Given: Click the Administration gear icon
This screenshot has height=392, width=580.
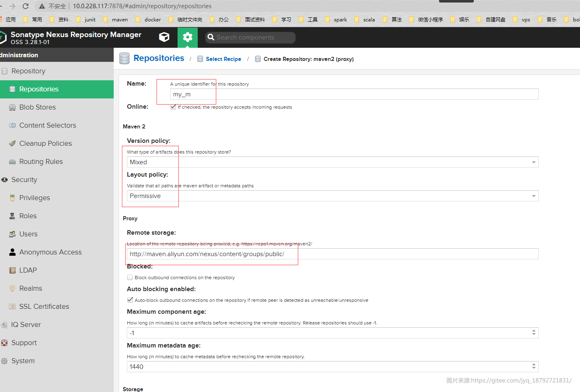Looking at the screenshot, I should click(187, 37).
